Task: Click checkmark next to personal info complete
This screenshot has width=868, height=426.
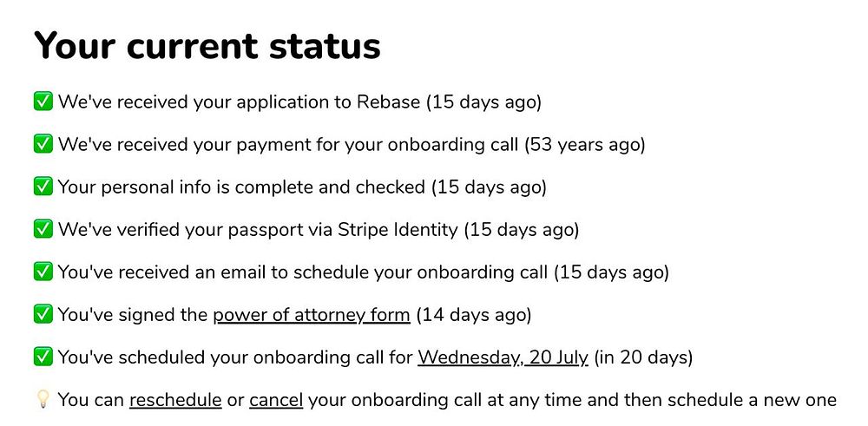Action: (x=43, y=187)
